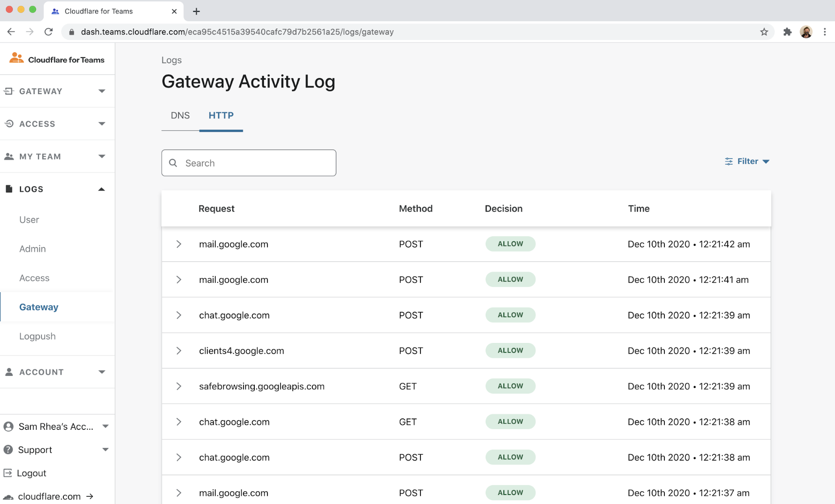Open the Logpush page
This screenshot has width=835, height=504.
[x=38, y=336]
